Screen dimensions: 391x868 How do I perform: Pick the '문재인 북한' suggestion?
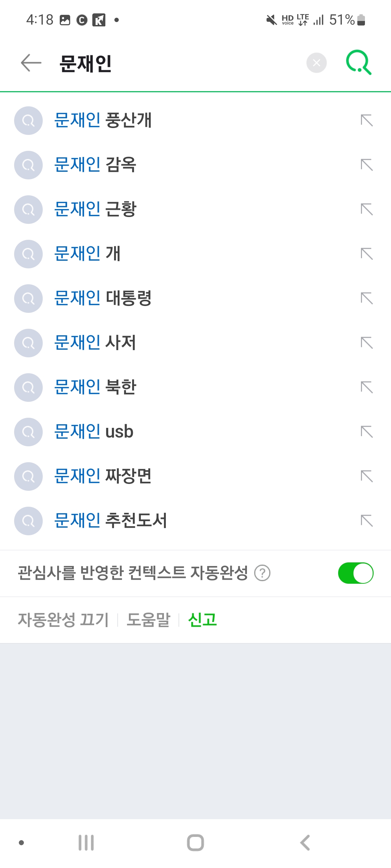[95, 387]
